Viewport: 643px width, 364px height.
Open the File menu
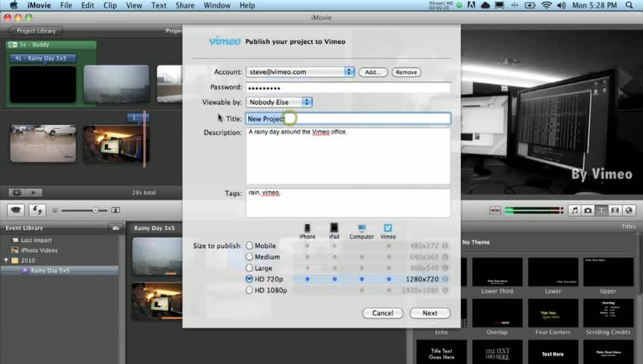pyautogui.click(x=66, y=5)
